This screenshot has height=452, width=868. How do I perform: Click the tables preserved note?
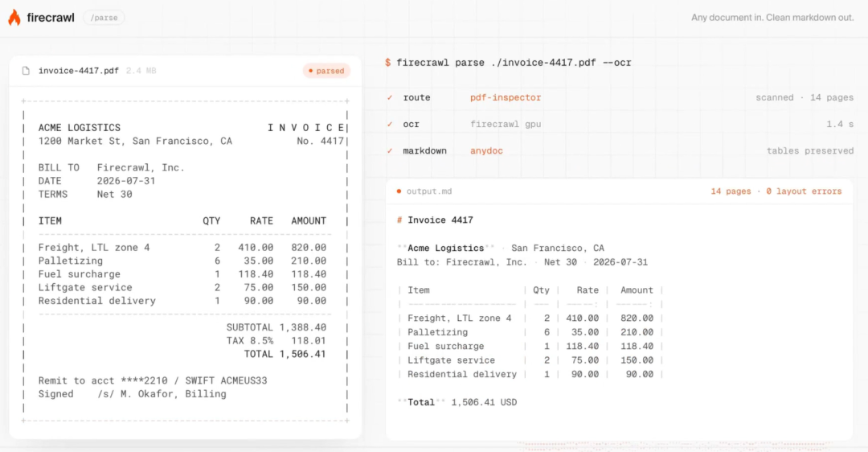810,150
